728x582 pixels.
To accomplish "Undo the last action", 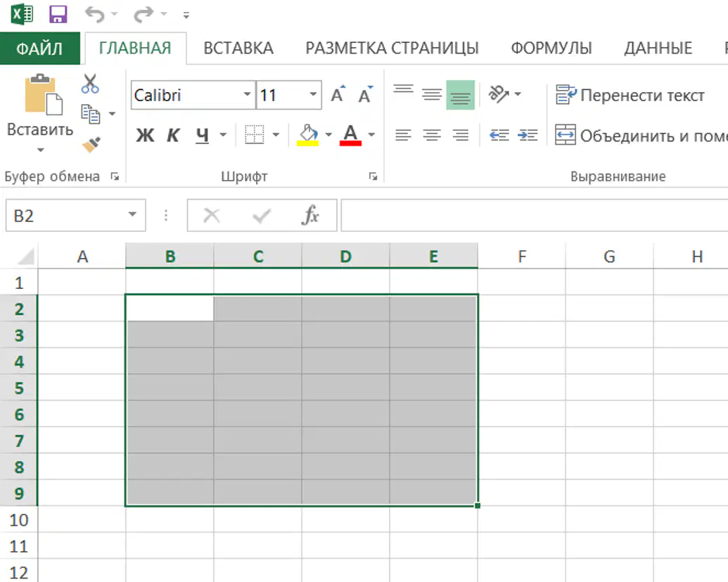I will (x=95, y=14).
